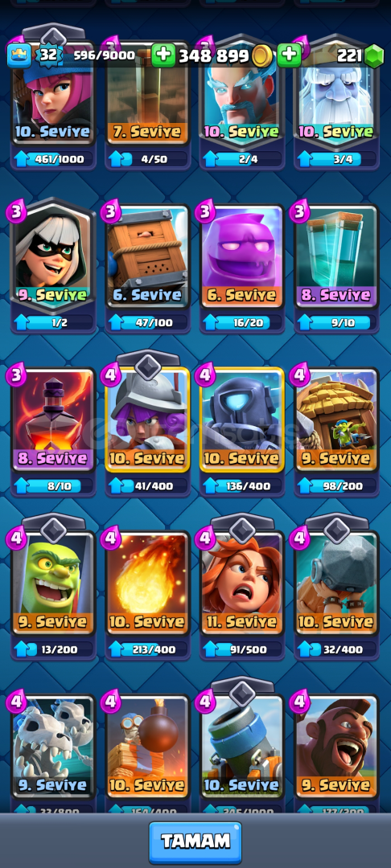This screenshot has height=868, width=391.
Task: Click the 348 899 gold amount
Action: coord(214,55)
